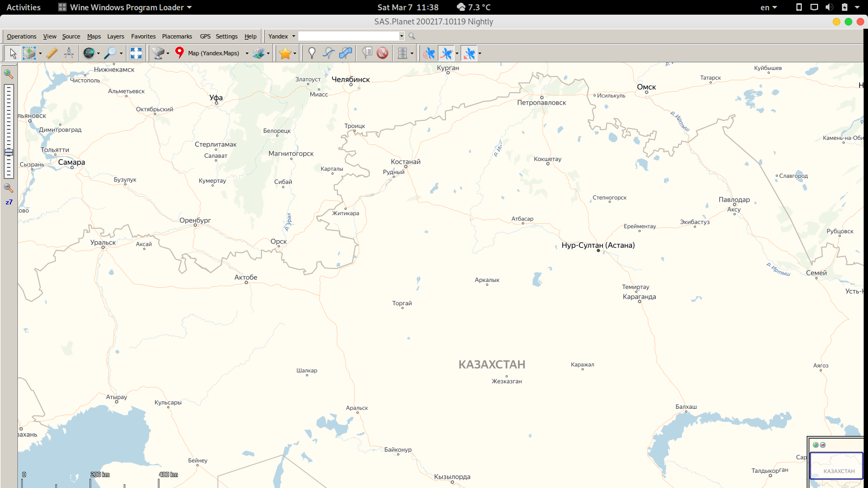Click the minimap green plus zoom button
868x488 pixels.
click(x=815, y=445)
